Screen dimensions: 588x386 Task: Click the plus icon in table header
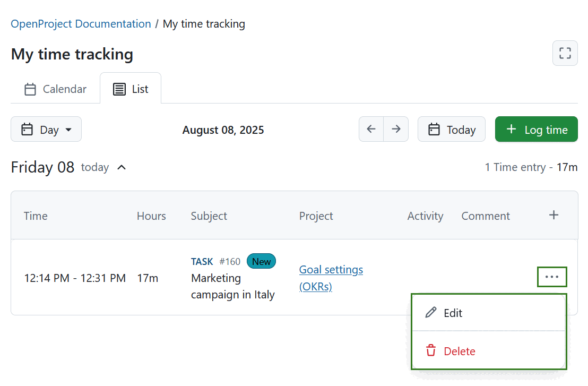click(x=554, y=215)
